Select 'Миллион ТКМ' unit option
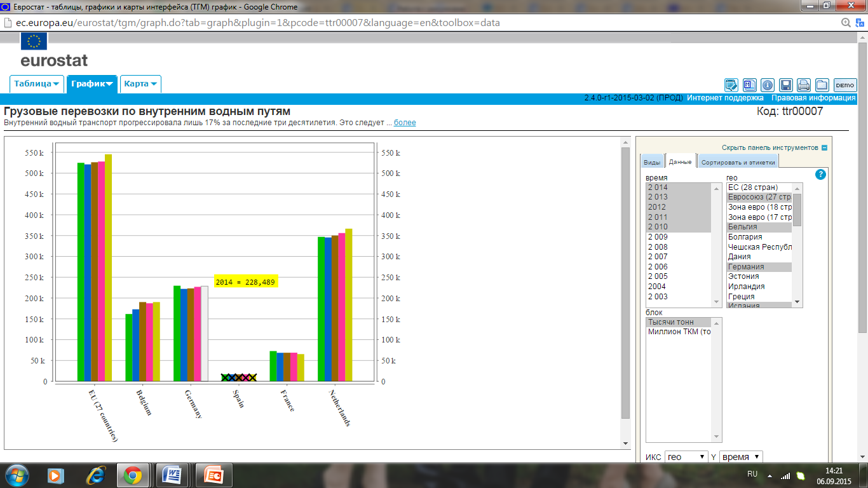Viewport: 868px width, 488px height. pyautogui.click(x=679, y=332)
